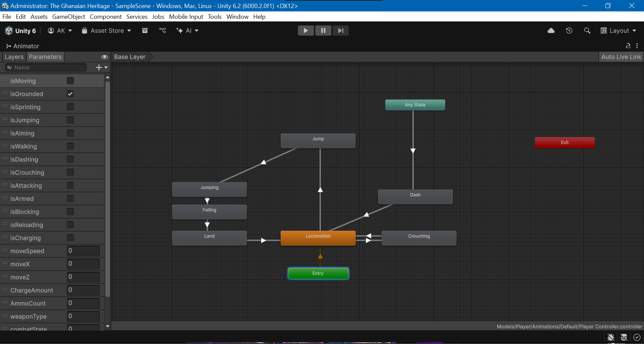Open the GameObject menu
Viewport: 644px width, 344px height.
pos(69,16)
